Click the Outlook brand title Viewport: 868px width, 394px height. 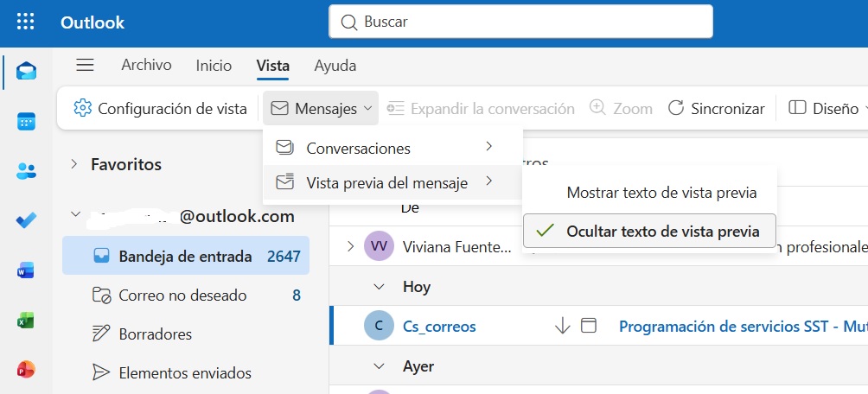tap(93, 22)
